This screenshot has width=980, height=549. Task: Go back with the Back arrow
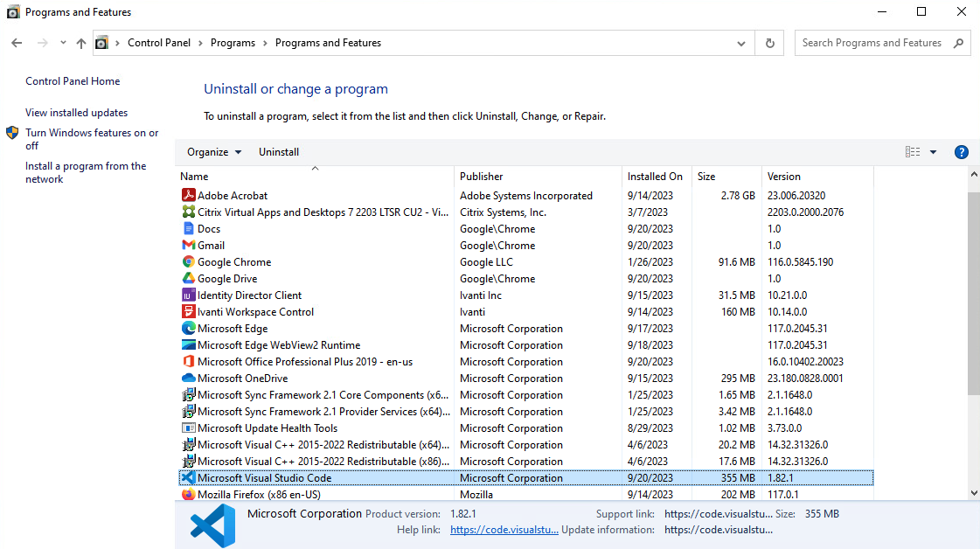coord(17,43)
